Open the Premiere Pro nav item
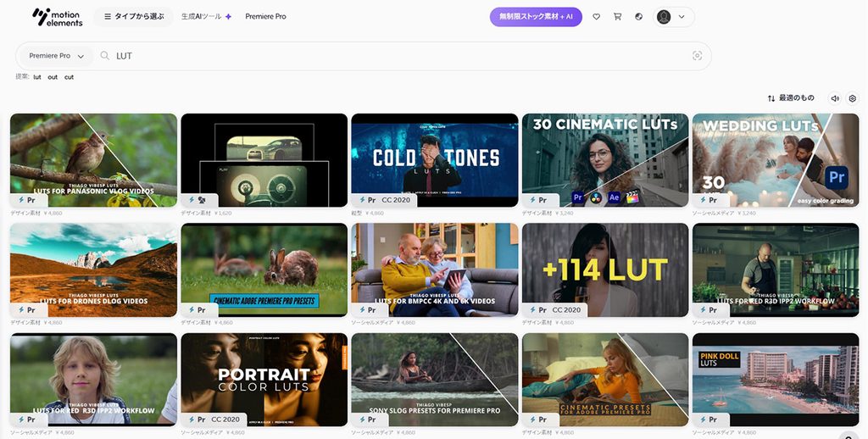The image size is (868, 439). pos(265,17)
